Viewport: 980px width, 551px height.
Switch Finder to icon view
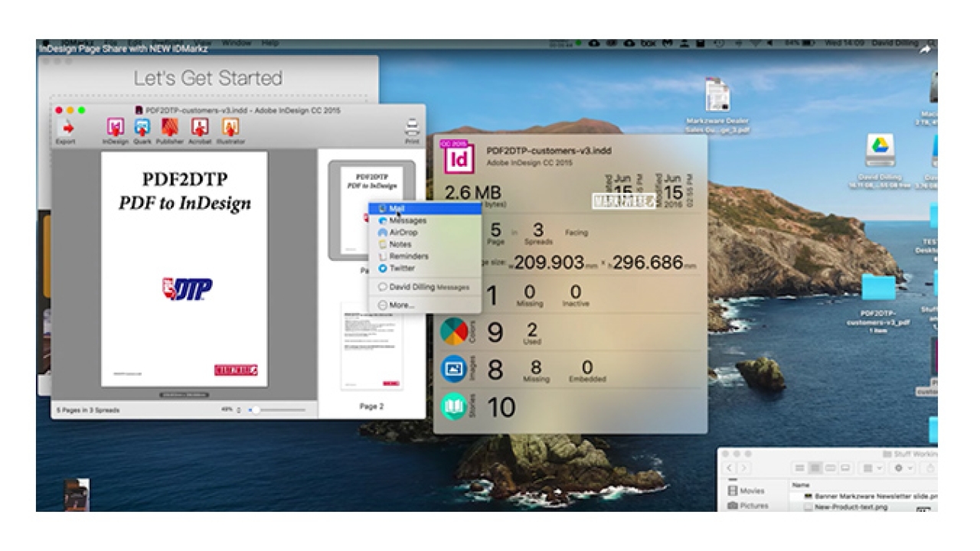(x=799, y=468)
